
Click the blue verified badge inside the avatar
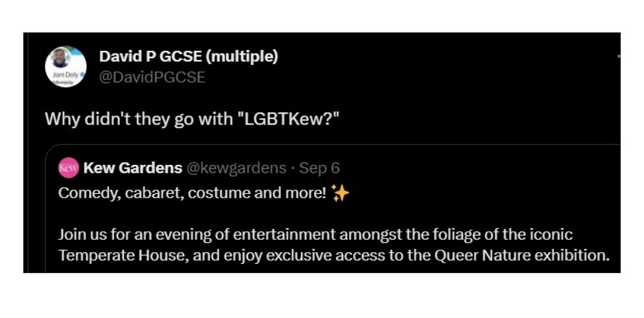click(81, 75)
